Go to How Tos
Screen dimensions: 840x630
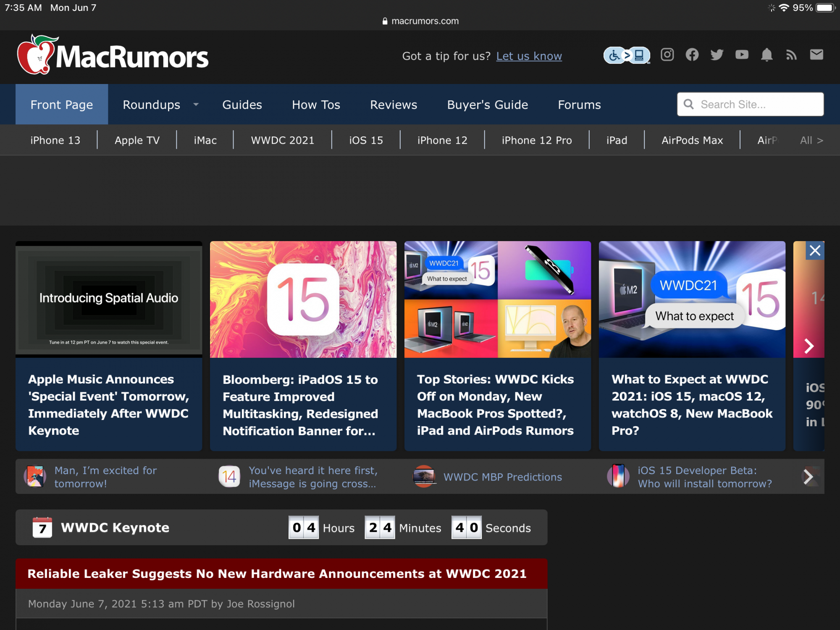(x=316, y=104)
